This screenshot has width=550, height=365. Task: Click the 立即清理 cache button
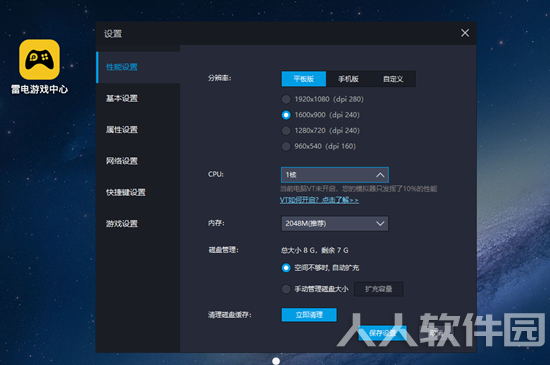(309, 315)
